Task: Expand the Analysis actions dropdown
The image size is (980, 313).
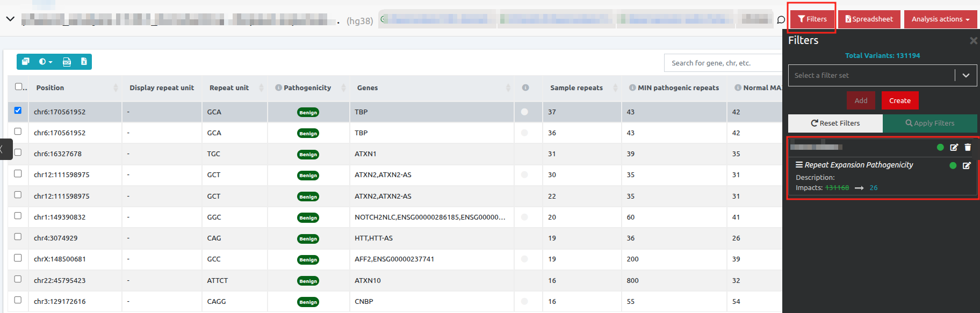Action: pyautogui.click(x=940, y=19)
